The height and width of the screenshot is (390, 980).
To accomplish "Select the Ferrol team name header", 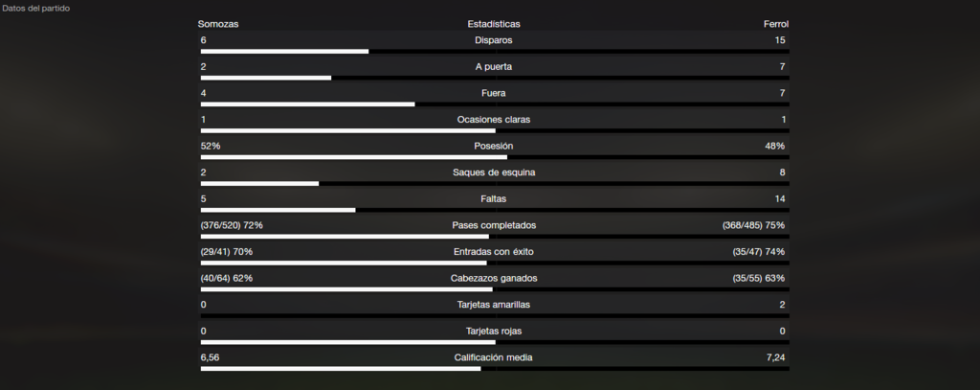I will click(775, 24).
